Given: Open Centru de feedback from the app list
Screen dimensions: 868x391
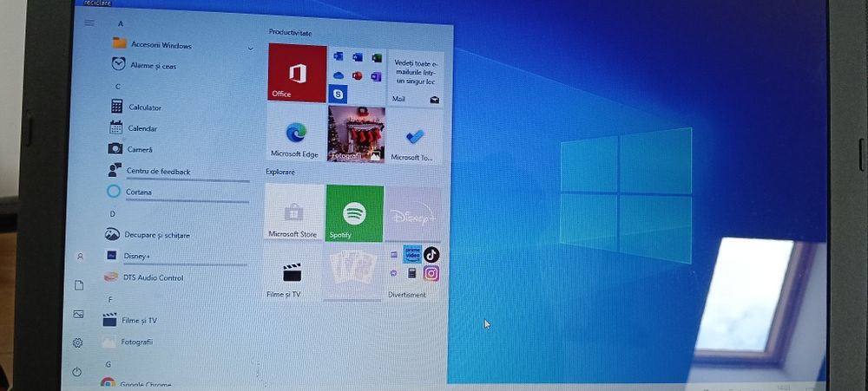Looking at the screenshot, I should coord(178,171).
